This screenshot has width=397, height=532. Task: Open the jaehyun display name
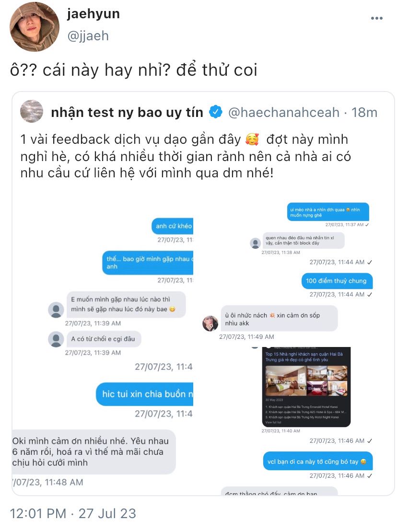[93, 13]
